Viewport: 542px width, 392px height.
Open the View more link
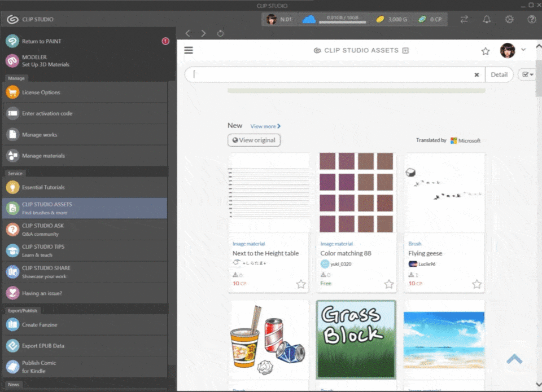pos(265,126)
